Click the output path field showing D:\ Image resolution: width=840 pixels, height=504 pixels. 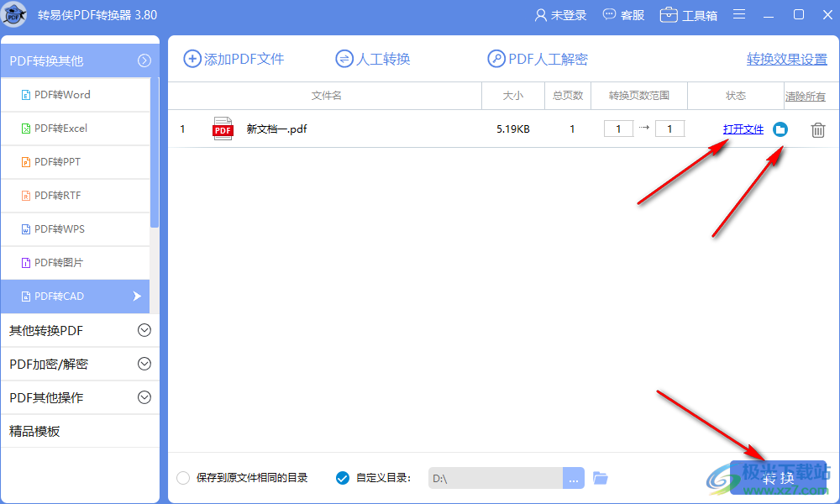pos(496,478)
